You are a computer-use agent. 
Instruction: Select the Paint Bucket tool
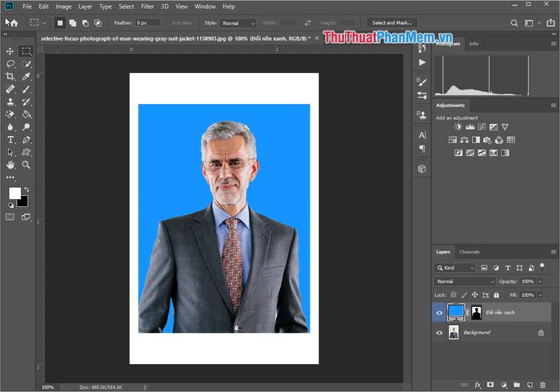(26, 114)
